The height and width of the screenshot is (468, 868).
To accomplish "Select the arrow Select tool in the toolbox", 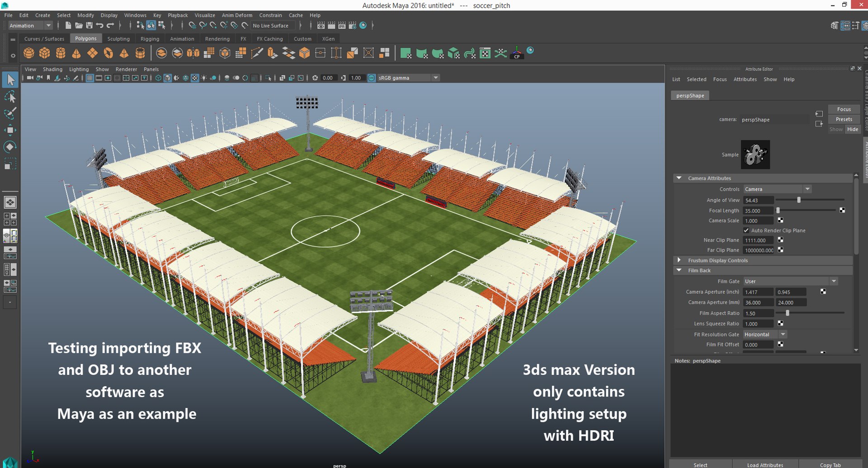I will [x=10, y=80].
